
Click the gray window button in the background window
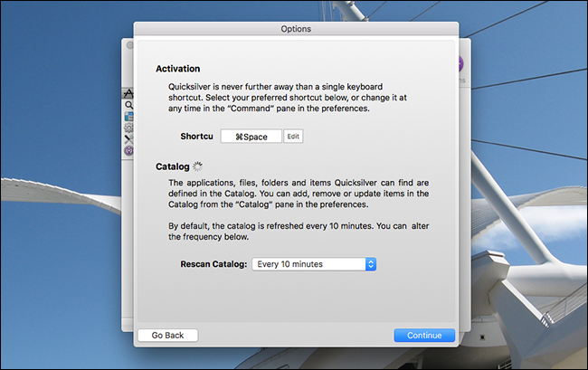[129, 45]
